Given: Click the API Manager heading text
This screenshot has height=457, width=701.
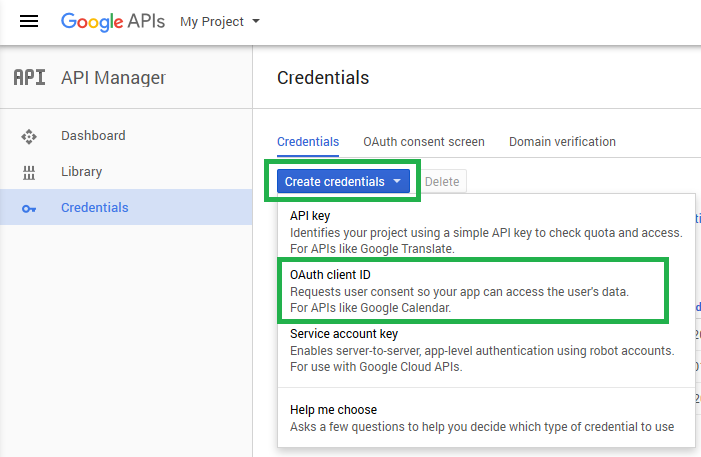Looking at the screenshot, I should (114, 78).
